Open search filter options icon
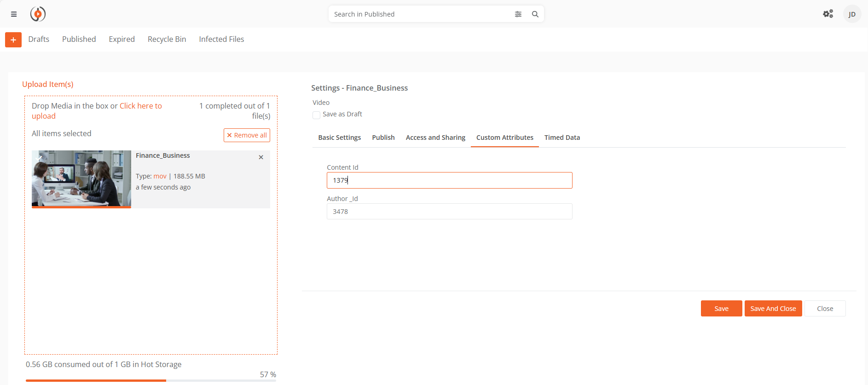The height and width of the screenshot is (385, 868). [518, 14]
